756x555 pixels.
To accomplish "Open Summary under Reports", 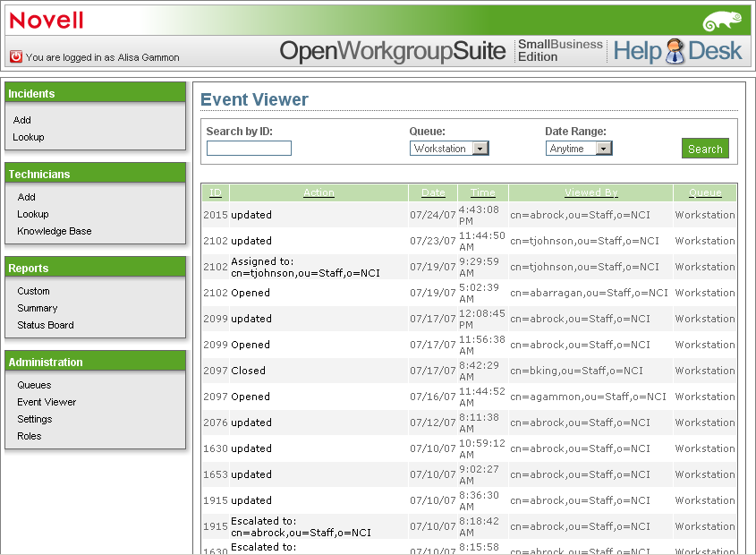I will tap(37, 308).
